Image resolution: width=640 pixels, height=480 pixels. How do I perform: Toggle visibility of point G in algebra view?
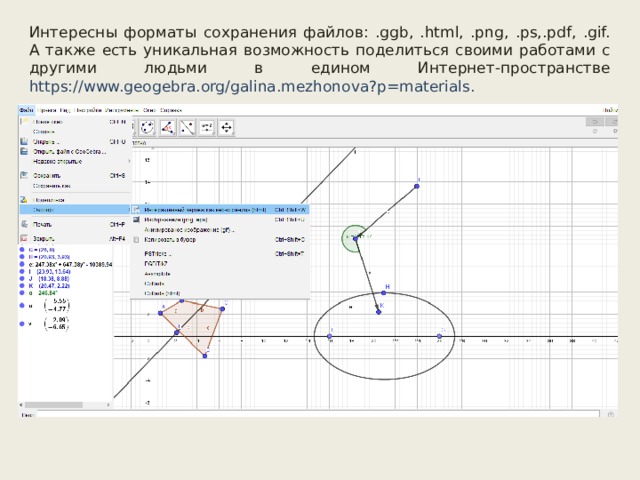(22, 249)
